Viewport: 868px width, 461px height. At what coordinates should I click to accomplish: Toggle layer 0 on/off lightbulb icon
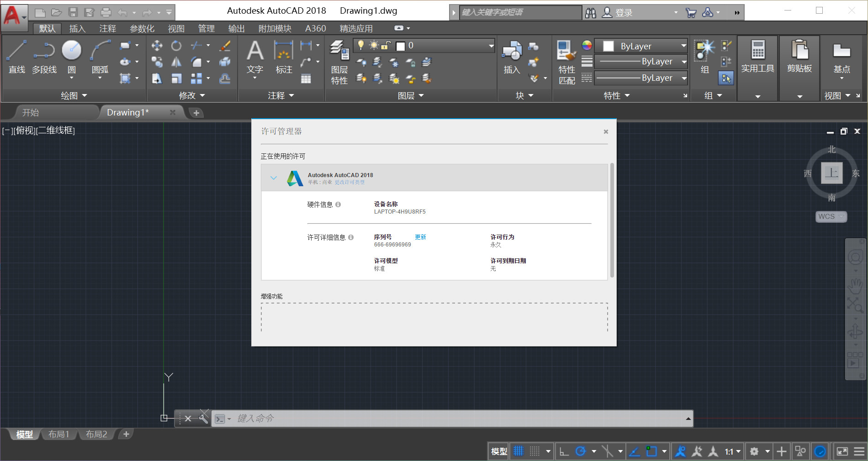tap(361, 45)
